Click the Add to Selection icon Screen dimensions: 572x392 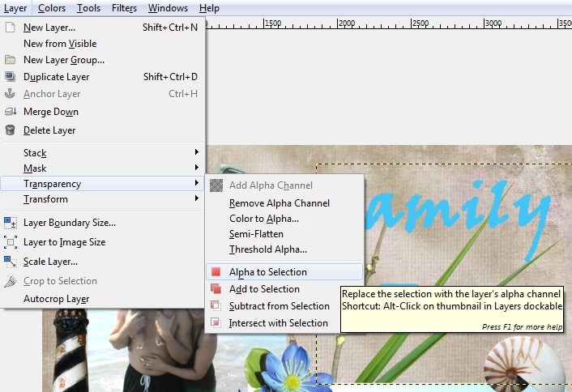tap(216, 289)
